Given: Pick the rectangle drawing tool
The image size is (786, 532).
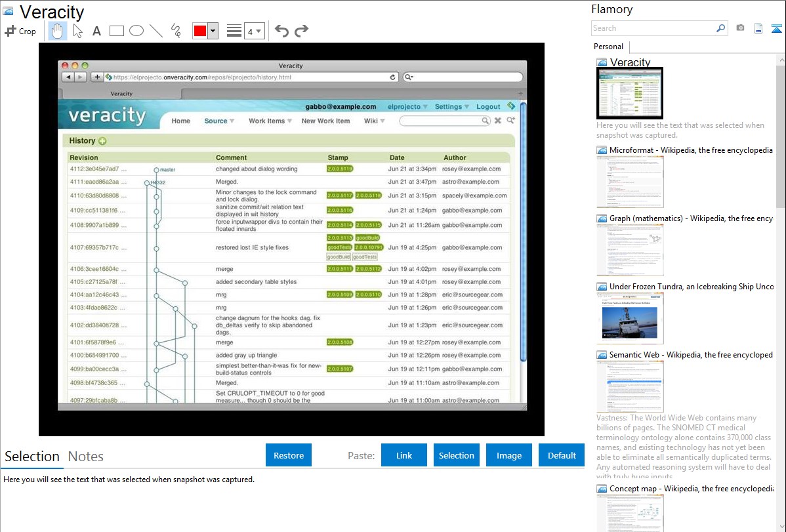Looking at the screenshot, I should click(x=116, y=31).
